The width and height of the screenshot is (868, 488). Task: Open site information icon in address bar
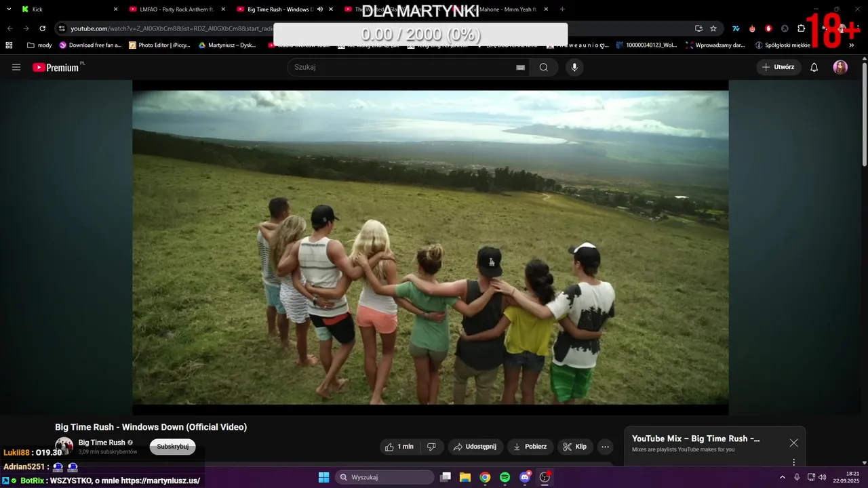(62, 28)
